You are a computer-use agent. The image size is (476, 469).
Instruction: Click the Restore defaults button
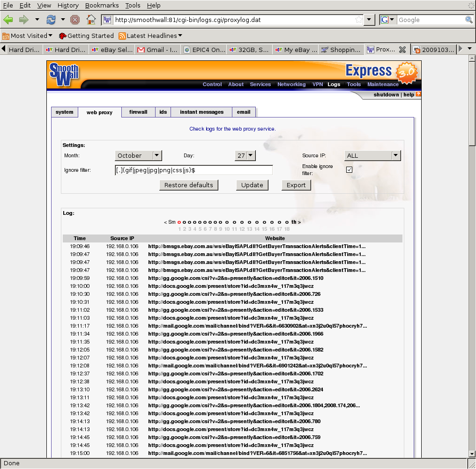[x=189, y=185]
